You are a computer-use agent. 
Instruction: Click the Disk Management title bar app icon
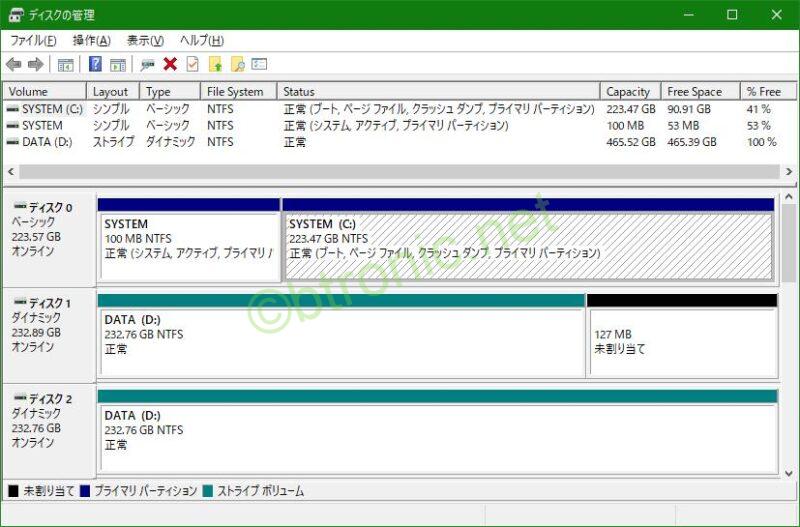point(15,15)
